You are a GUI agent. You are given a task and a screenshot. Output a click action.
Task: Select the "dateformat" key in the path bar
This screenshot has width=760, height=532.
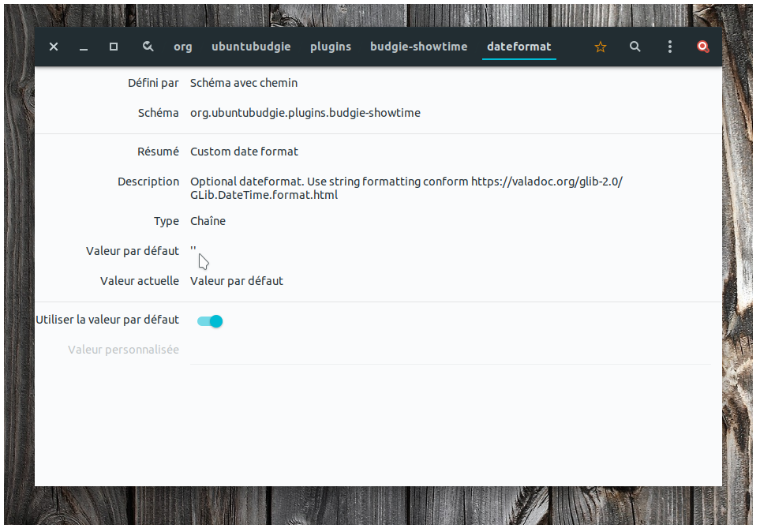(x=519, y=47)
